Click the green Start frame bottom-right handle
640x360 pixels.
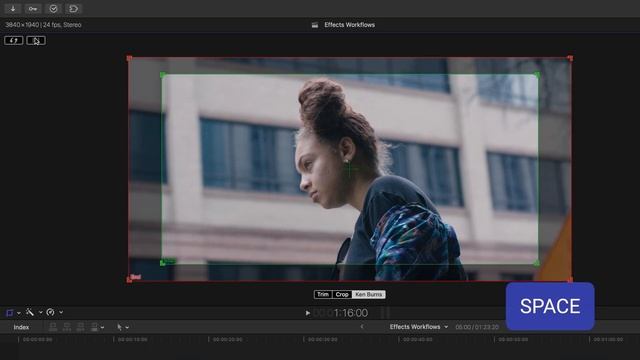pyautogui.click(x=537, y=263)
